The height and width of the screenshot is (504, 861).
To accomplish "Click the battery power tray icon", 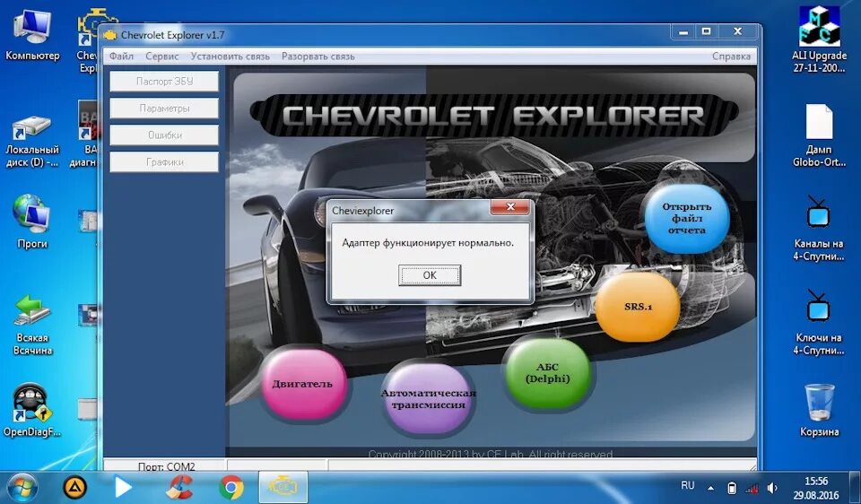I will 732,488.
